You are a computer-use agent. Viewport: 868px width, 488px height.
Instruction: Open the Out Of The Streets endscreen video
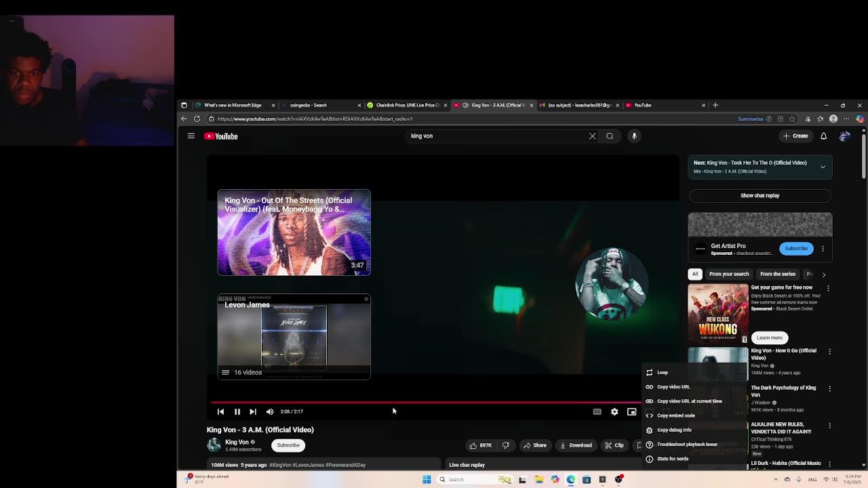click(294, 232)
